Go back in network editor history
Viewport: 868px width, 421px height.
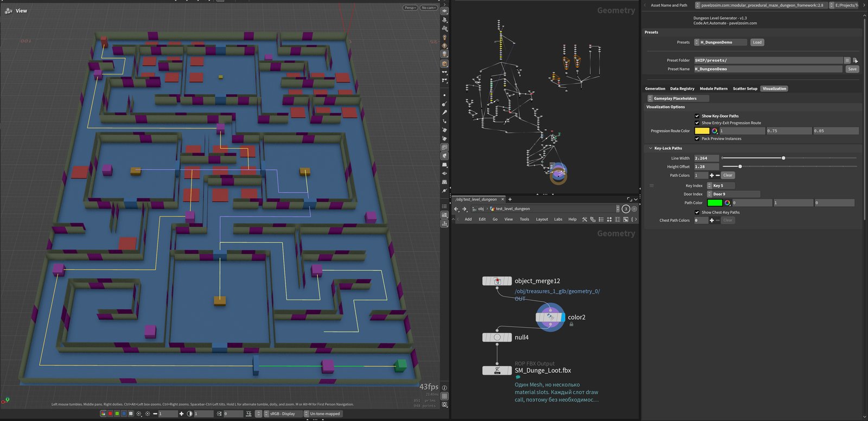click(x=456, y=209)
